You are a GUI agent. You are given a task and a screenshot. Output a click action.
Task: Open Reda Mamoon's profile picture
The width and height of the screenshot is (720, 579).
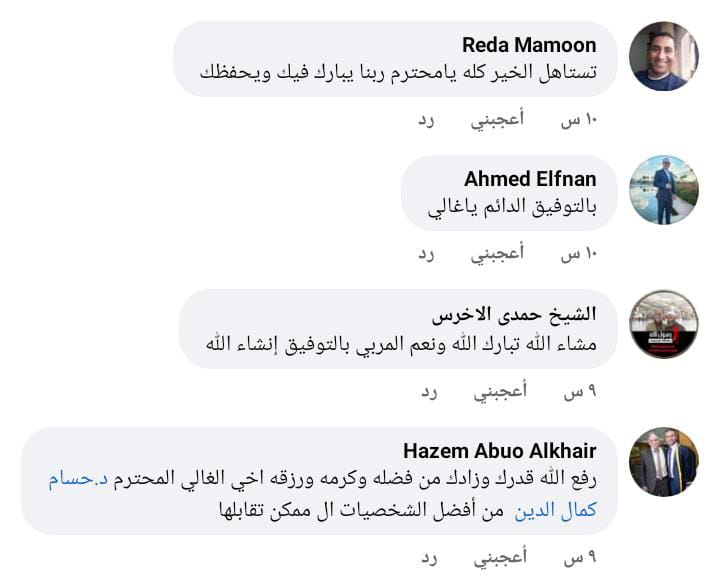tap(664, 56)
